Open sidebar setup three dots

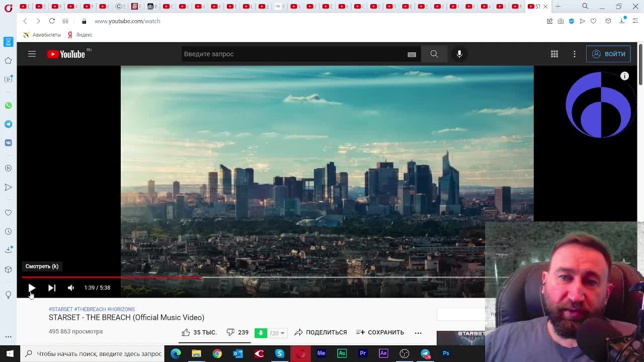[8, 336]
